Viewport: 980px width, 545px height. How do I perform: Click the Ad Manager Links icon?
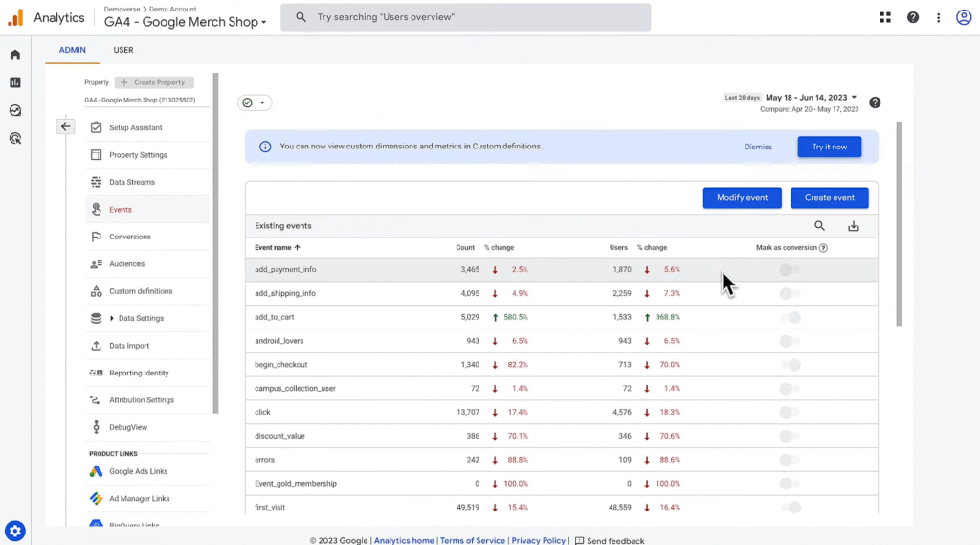click(x=96, y=499)
